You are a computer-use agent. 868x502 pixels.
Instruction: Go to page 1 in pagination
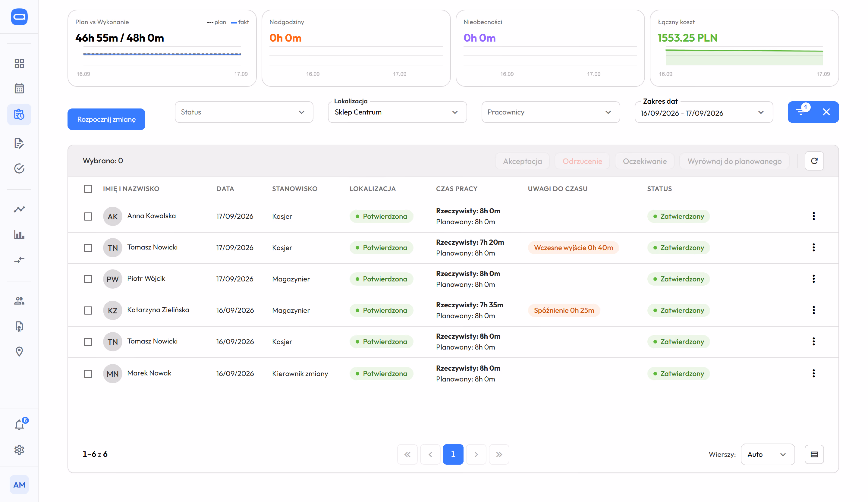(453, 454)
